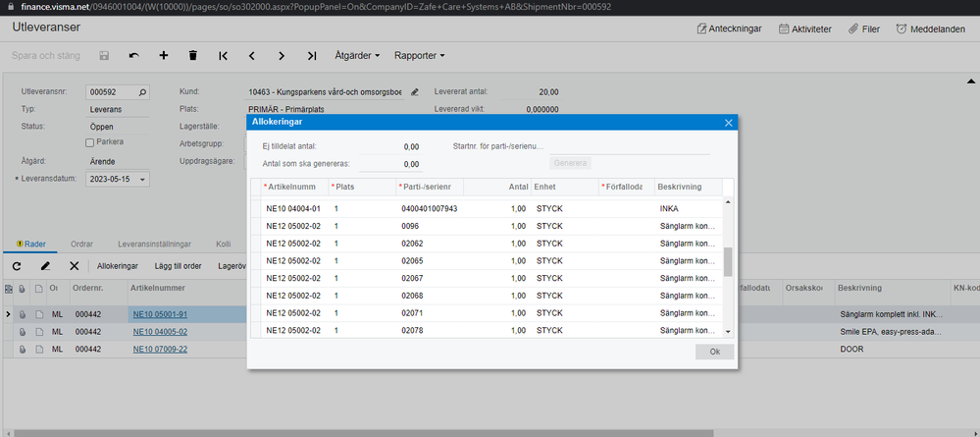Click attachment icon on NE10 07009-22 row
The image size is (980, 437).
(23, 350)
